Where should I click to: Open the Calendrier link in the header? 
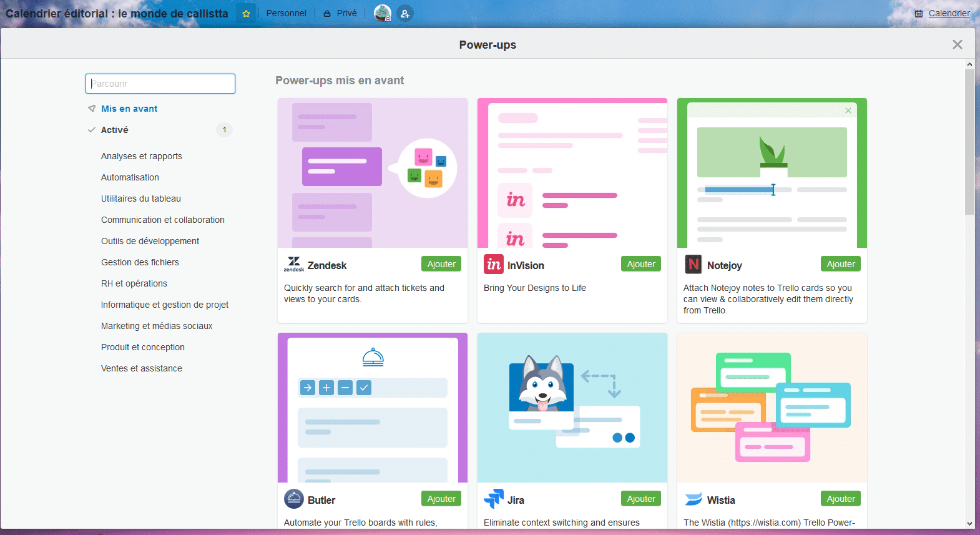943,13
